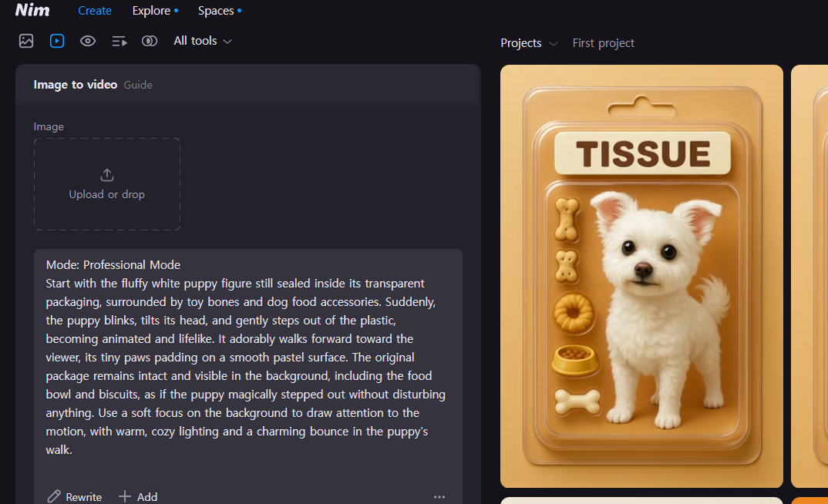
Task: Click the Rewrite prompt button
Action: click(75, 496)
